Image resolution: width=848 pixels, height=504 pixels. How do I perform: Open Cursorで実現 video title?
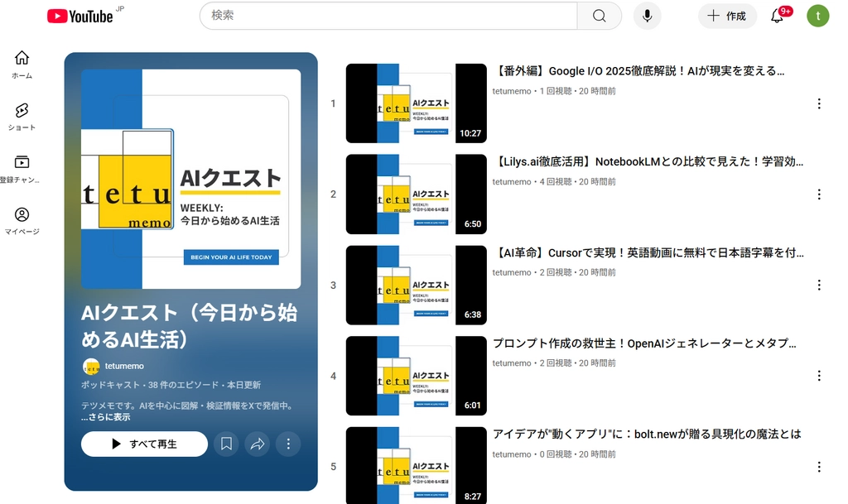[648, 252]
